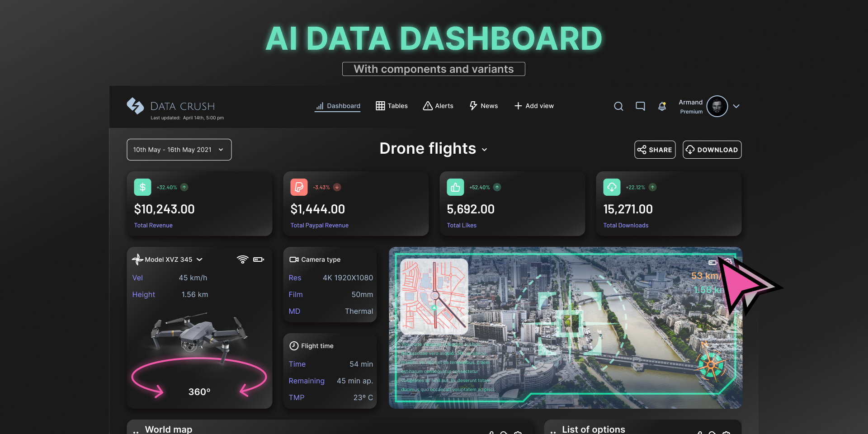Open the date range dropdown
The image size is (868, 434).
coord(179,150)
